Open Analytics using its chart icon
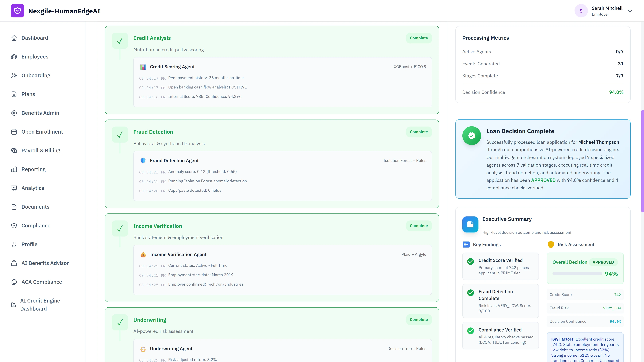Image resolution: width=644 pixels, height=362 pixels. pyautogui.click(x=14, y=188)
